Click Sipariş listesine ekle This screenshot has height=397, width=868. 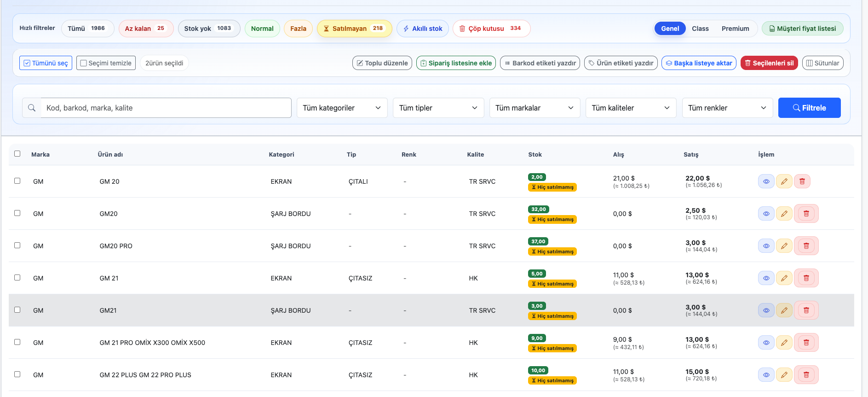pos(456,63)
